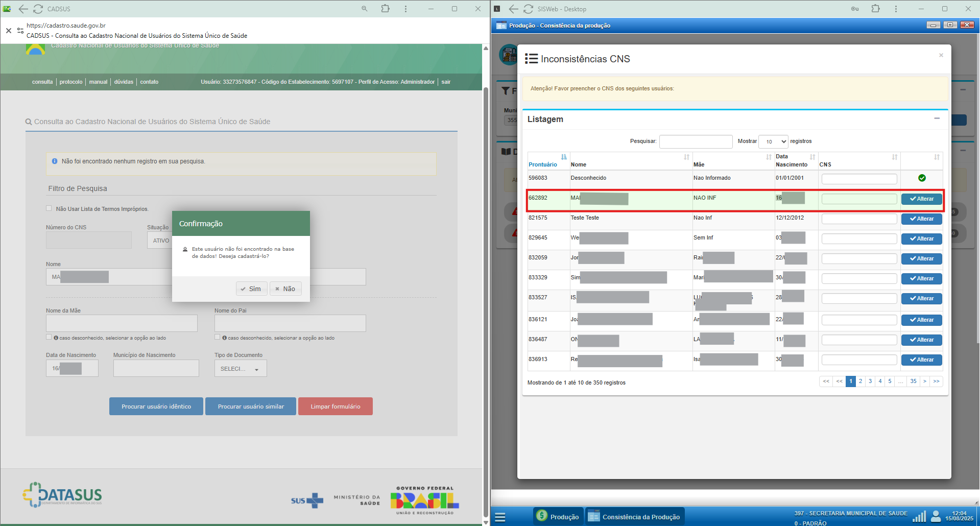Open the SISWeb password key icon
980x526 pixels.
[854, 9]
